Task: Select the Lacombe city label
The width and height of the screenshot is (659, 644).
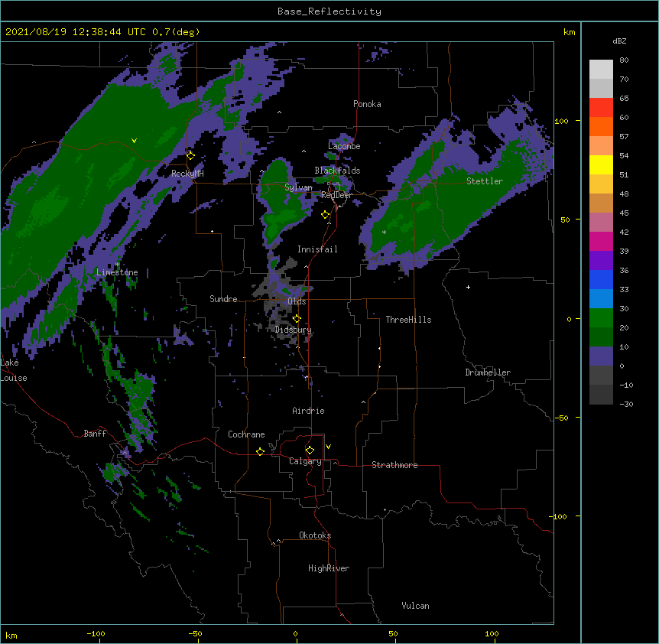Action: click(344, 146)
